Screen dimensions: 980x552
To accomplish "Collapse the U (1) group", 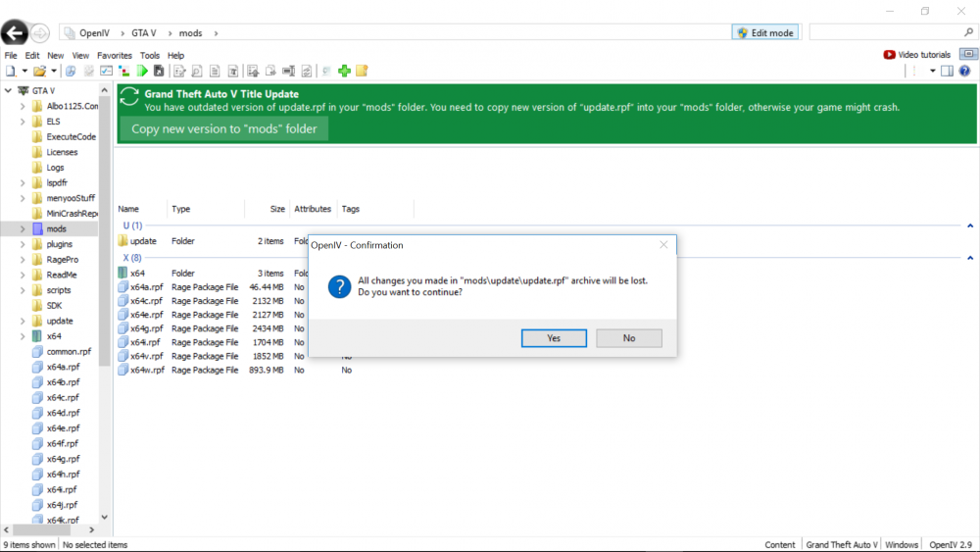I will [x=970, y=226].
